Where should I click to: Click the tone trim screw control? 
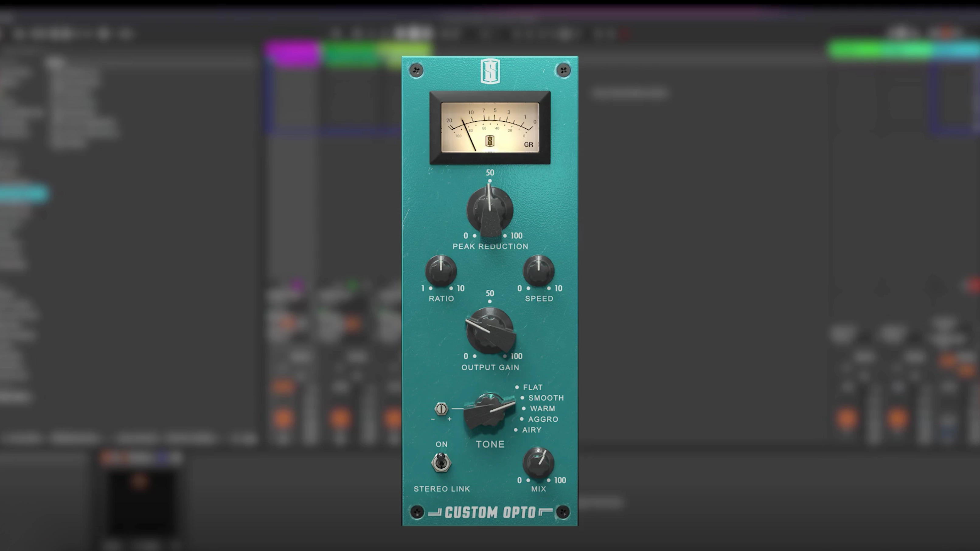coord(441,409)
